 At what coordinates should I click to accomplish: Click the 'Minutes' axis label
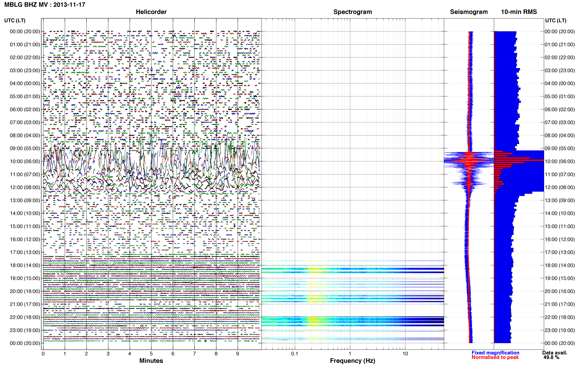click(x=151, y=361)
